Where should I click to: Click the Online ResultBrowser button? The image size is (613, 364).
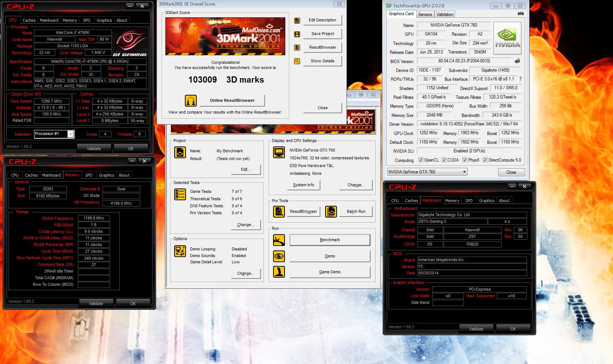coord(232,100)
